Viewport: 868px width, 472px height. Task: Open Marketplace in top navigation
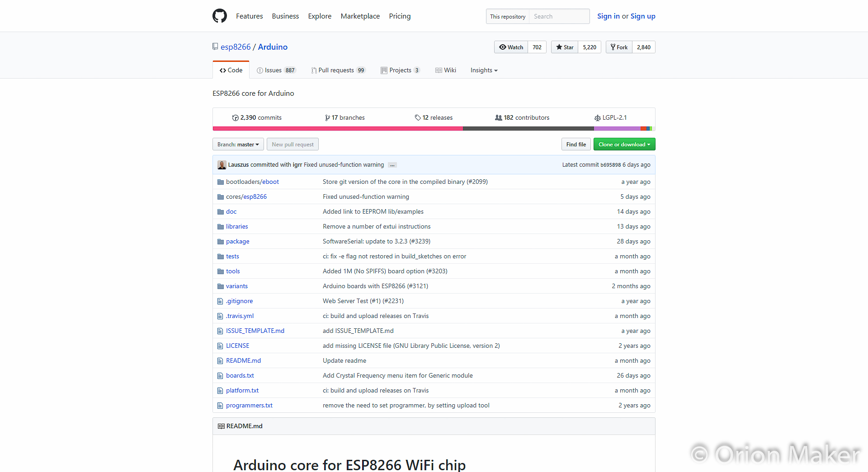pyautogui.click(x=360, y=16)
